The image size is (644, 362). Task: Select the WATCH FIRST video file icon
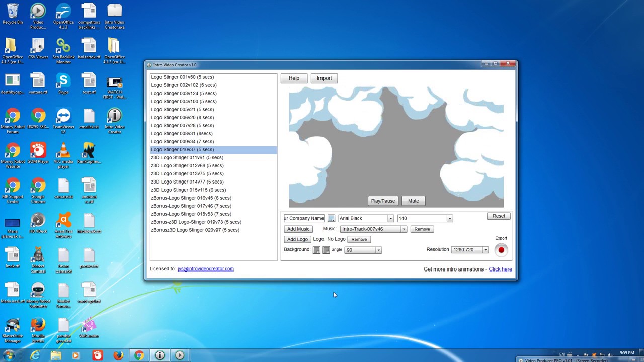(x=115, y=88)
